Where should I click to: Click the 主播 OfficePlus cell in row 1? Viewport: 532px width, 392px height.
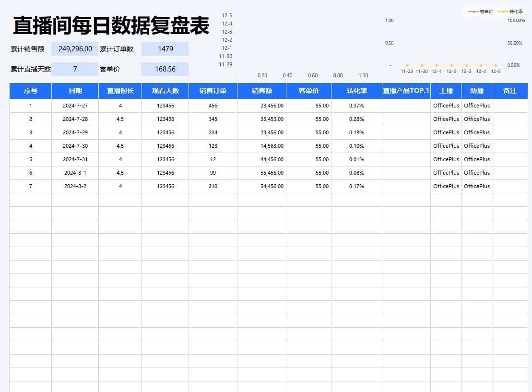(x=446, y=106)
